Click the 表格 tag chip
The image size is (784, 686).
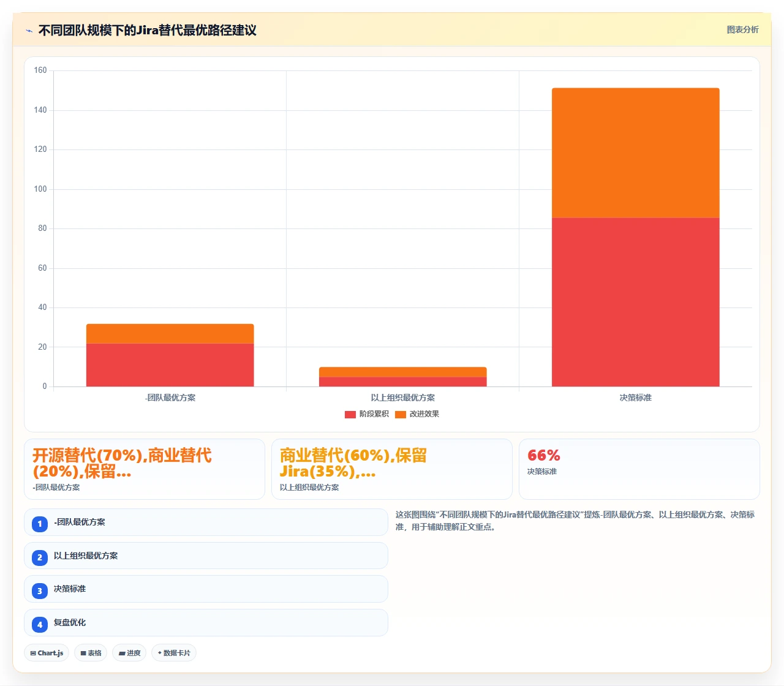pos(91,653)
